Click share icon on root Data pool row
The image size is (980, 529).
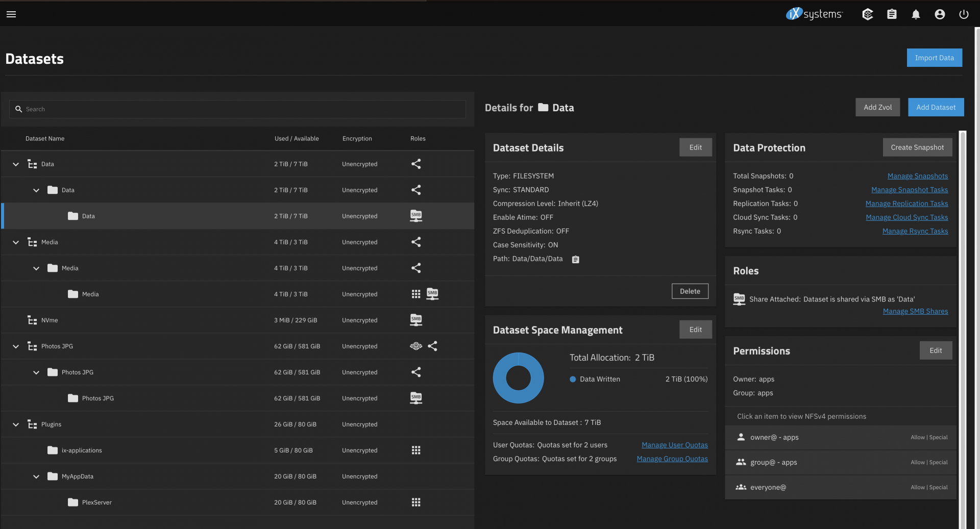[x=416, y=164]
